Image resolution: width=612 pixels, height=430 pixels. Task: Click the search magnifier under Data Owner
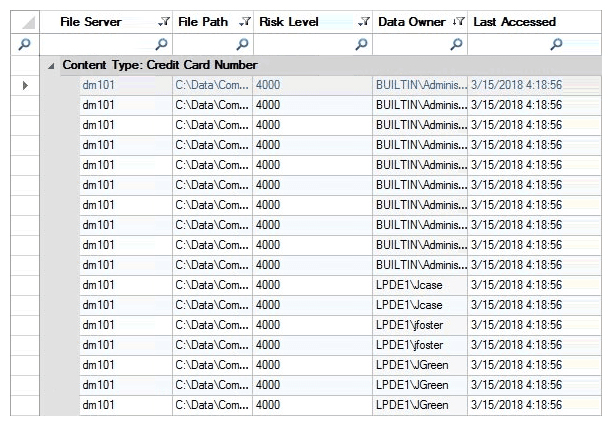click(456, 44)
